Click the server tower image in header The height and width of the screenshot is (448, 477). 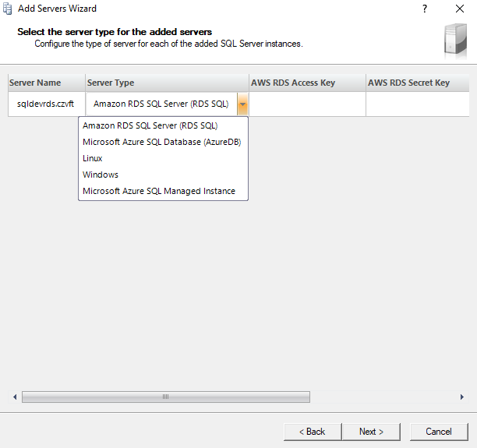455,40
